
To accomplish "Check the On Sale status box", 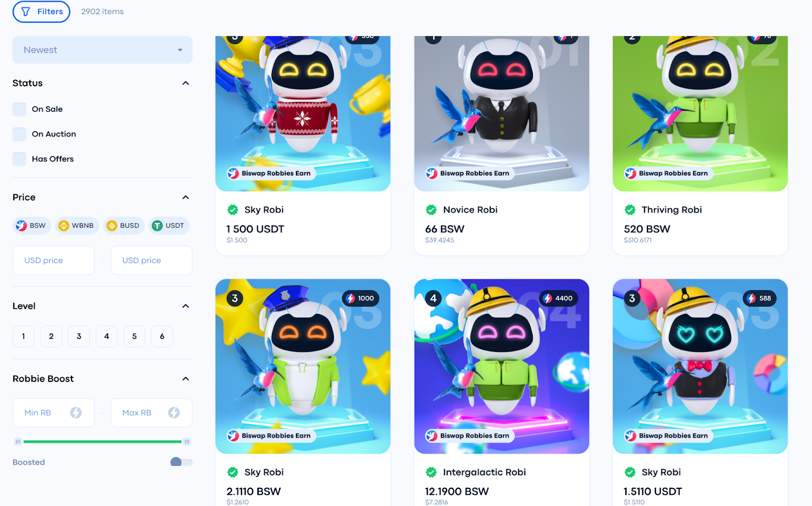I will click(x=19, y=109).
